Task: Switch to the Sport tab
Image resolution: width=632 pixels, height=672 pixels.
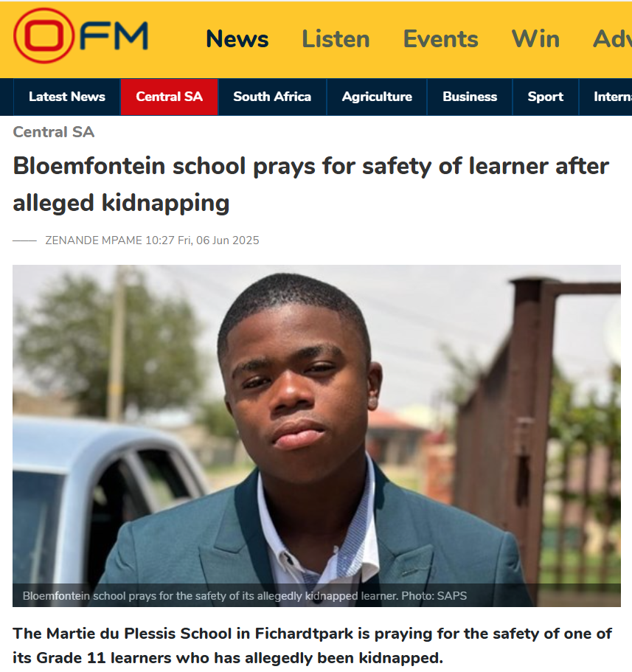Action: point(546,97)
